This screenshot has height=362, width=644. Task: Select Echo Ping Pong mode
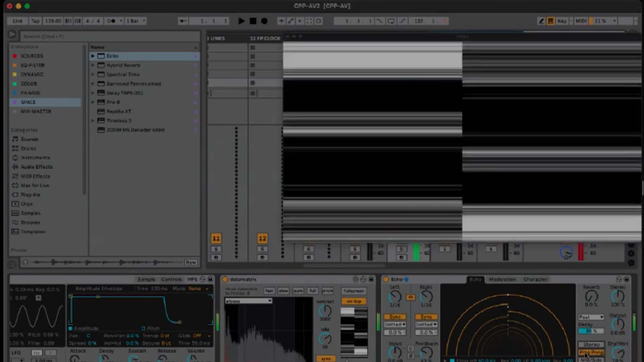(x=591, y=352)
